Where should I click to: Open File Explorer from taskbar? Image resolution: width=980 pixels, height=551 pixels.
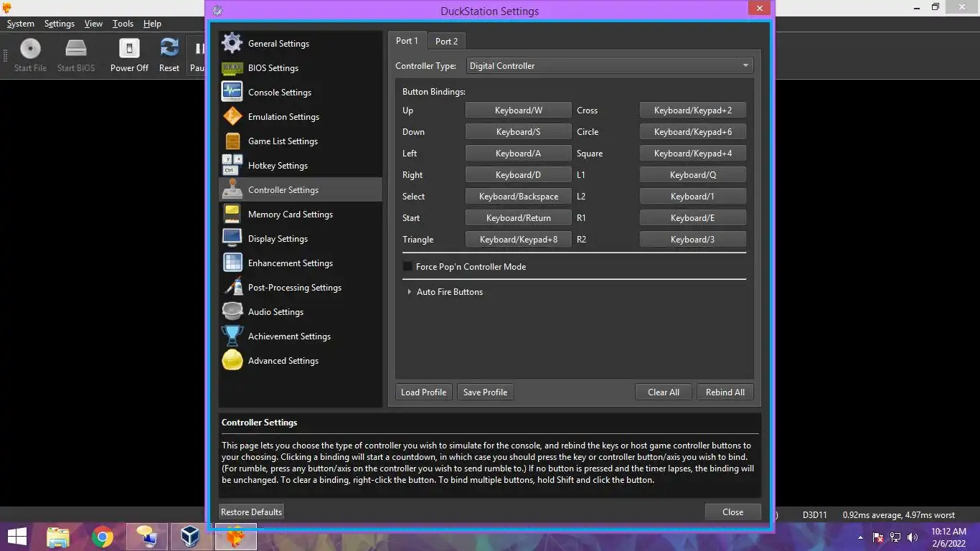tap(58, 537)
